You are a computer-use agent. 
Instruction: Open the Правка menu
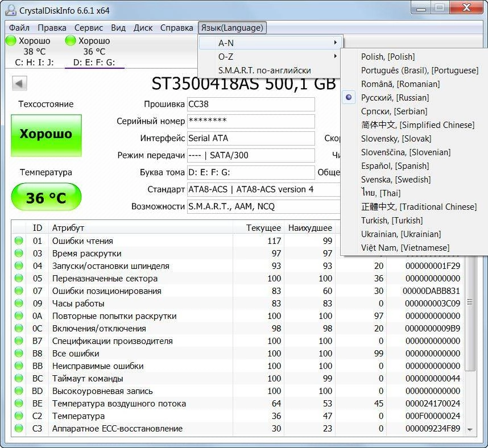[52, 28]
